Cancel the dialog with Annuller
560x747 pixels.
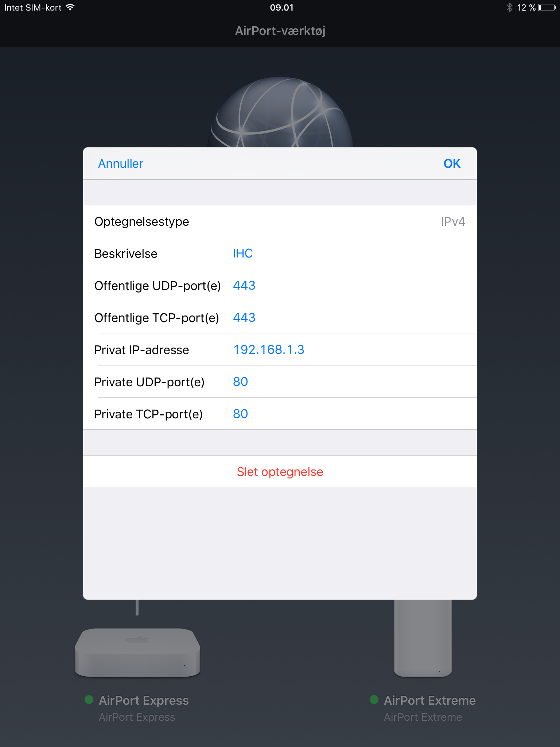[x=121, y=164]
